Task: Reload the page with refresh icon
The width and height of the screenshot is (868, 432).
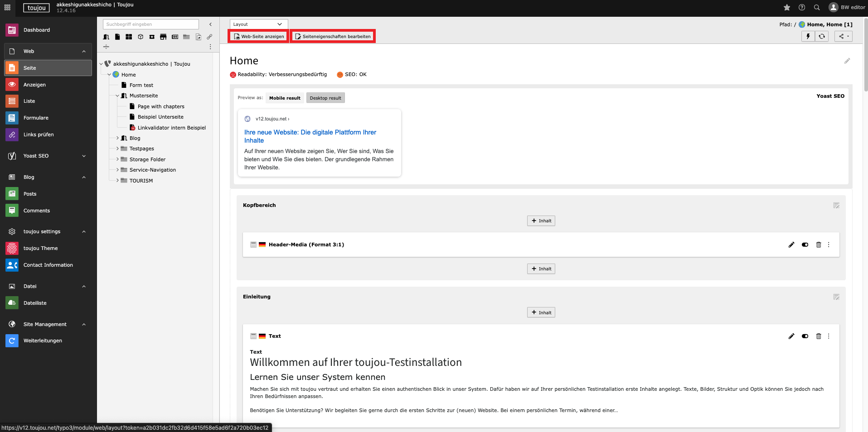Action: click(822, 36)
